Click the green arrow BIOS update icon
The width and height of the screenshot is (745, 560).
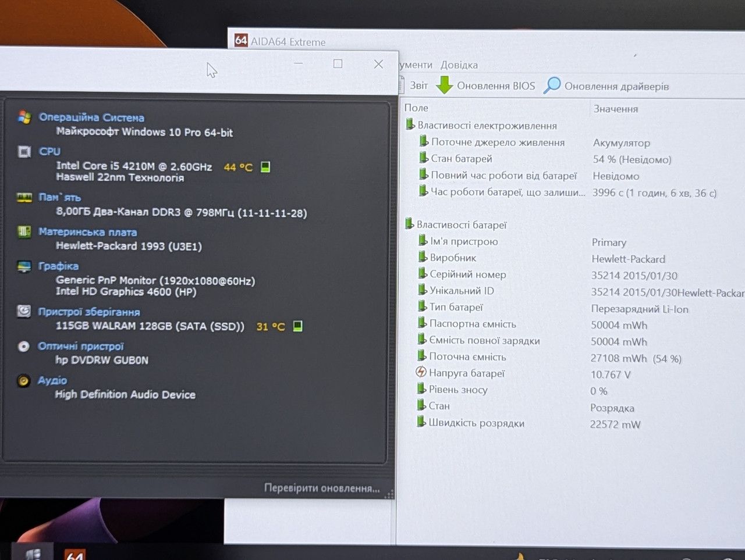(x=444, y=85)
